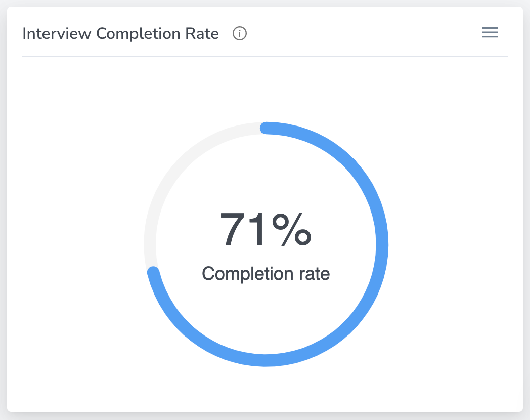Click the blue arc's rounded end on left
530x420 pixels.
point(153,273)
